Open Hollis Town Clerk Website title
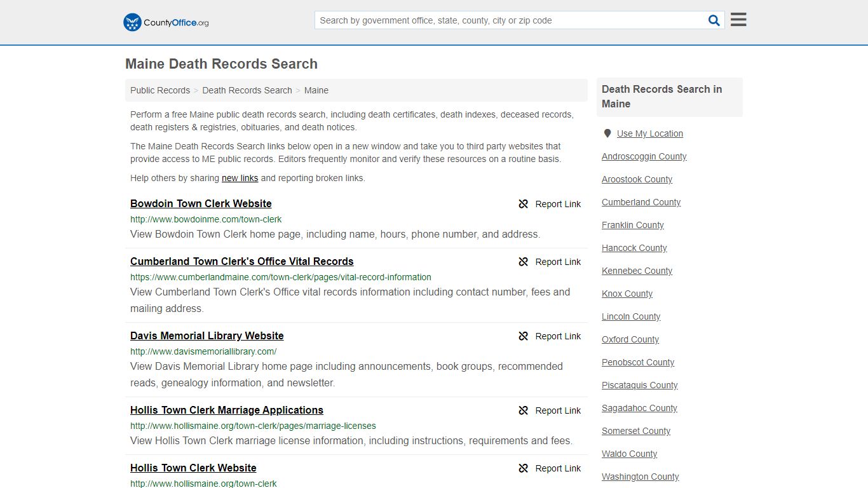 click(193, 468)
